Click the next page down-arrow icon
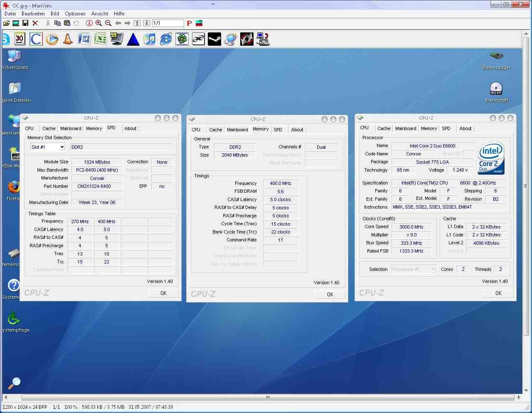This screenshot has width=532, height=413. coord(147,23)
